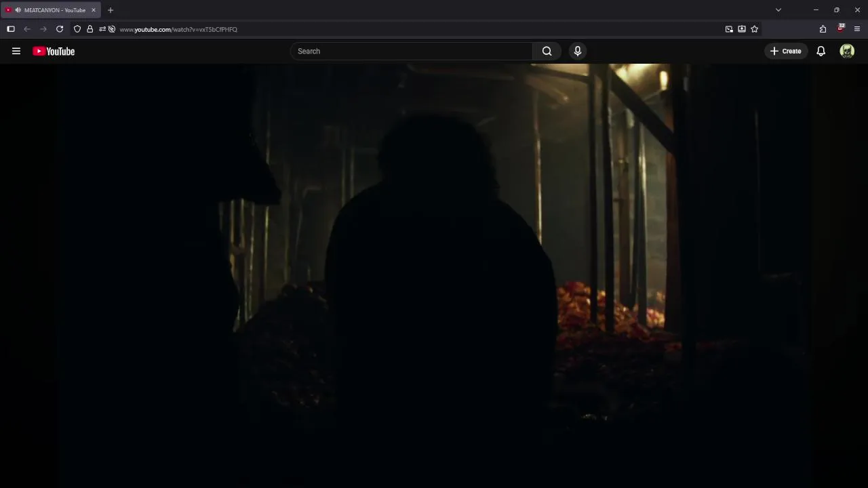Image resolution: width=868 pixels, height=488 pixels.
Task: View site security padlock info
Action: [x=90, y=29]
